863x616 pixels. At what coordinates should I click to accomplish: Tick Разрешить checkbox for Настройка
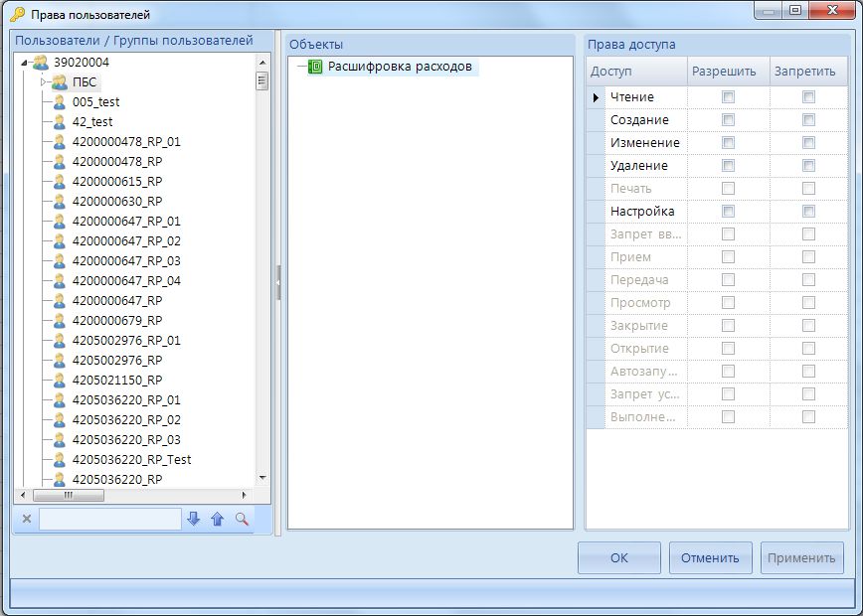729,212
